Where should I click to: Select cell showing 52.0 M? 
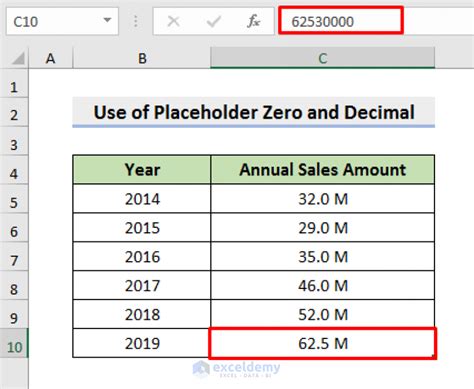tap(322, 314)
